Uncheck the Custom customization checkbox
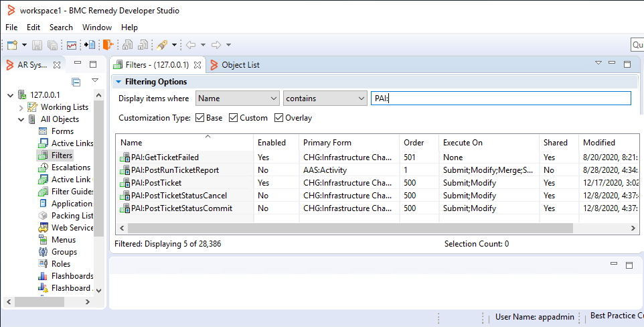 point(233,118)
